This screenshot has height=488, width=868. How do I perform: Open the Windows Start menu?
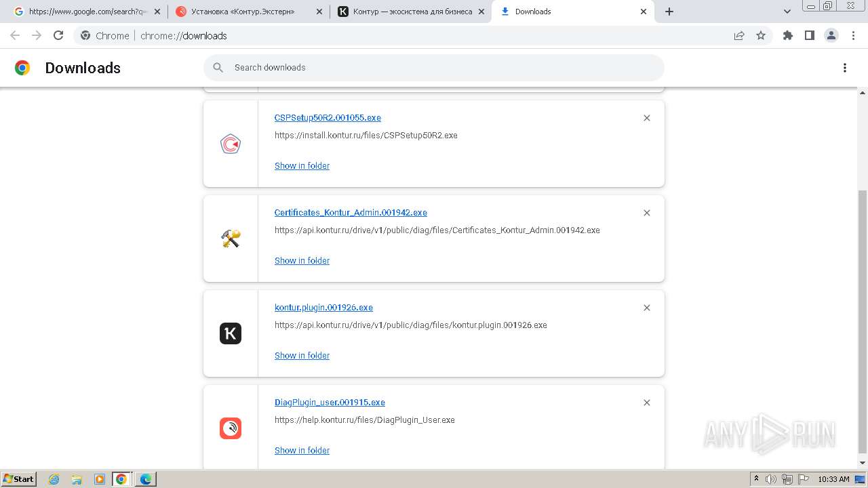[19, 479]
